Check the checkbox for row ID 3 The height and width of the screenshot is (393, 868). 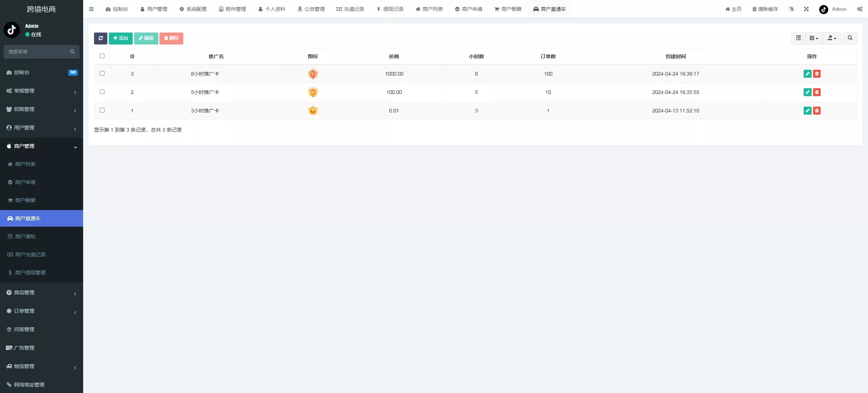102,73
